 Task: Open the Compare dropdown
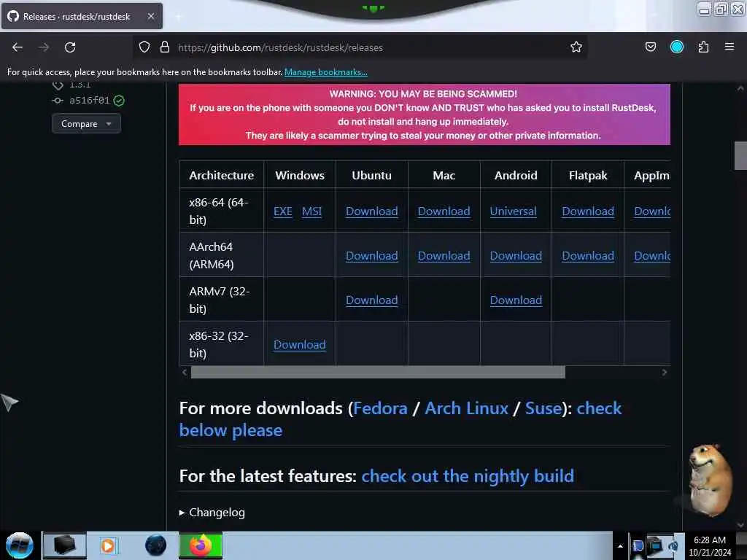[x=86, y=124]
